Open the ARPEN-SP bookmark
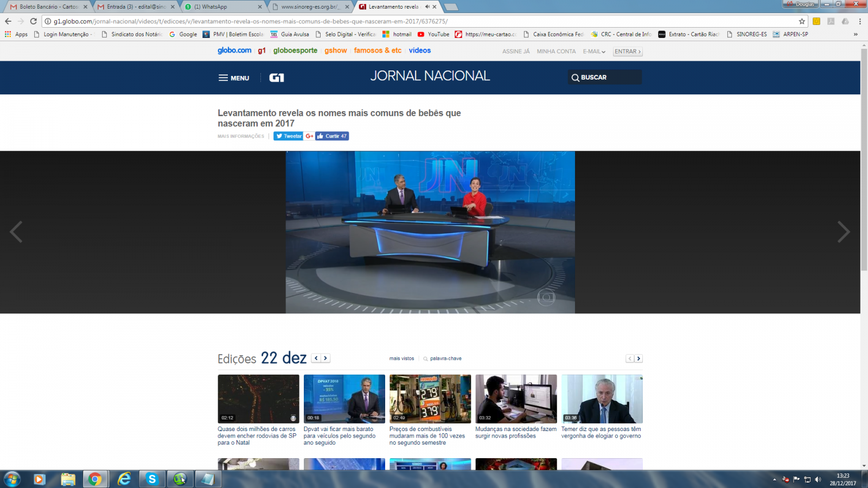868x488 pixels. coord(790,34)
